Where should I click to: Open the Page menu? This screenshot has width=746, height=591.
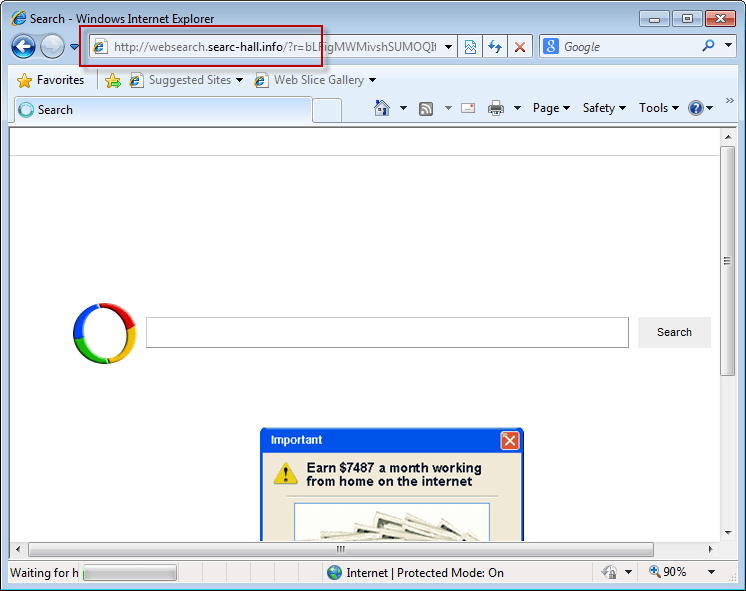(x=551, y=108)
